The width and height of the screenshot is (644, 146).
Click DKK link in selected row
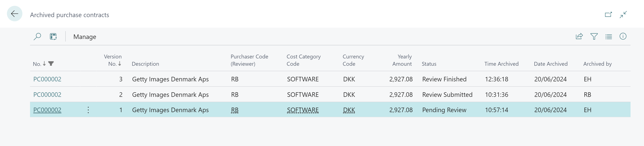pos(349,110)
